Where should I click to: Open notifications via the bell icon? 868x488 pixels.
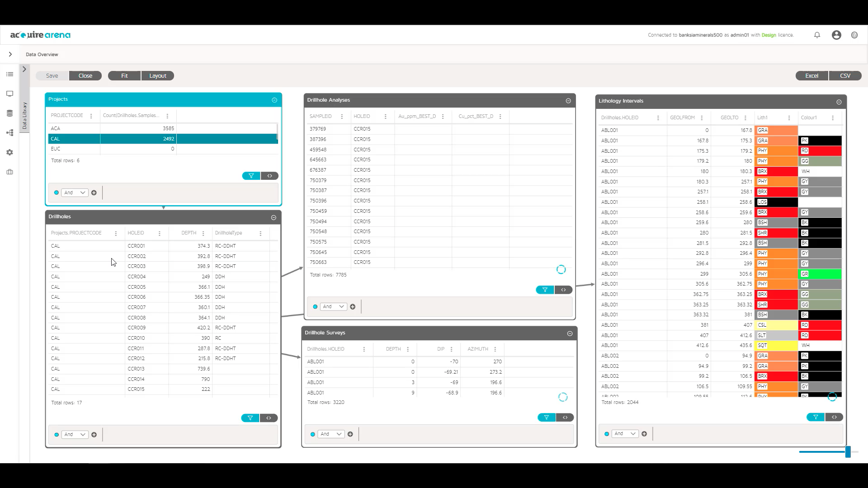817,35
